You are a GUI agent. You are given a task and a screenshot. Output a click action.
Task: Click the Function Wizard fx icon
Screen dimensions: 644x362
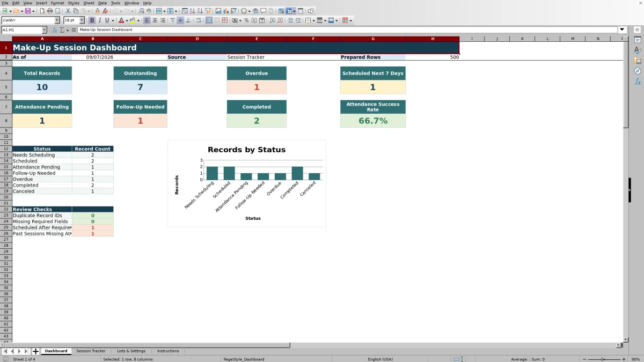54,30
